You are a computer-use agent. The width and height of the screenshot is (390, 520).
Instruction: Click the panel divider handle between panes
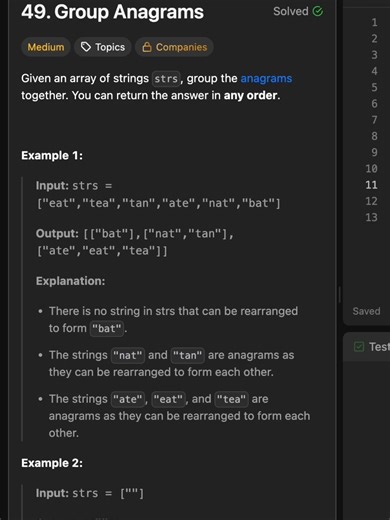point(340,294)
